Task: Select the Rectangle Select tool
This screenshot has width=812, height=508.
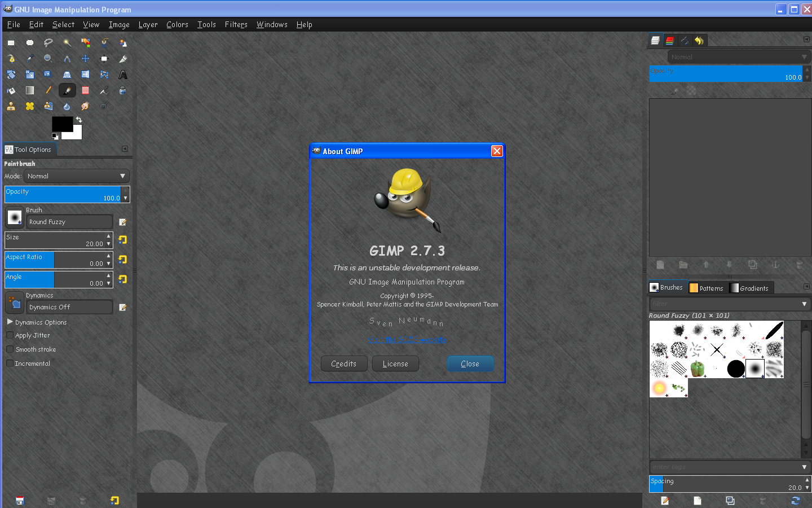Action: 11,43
